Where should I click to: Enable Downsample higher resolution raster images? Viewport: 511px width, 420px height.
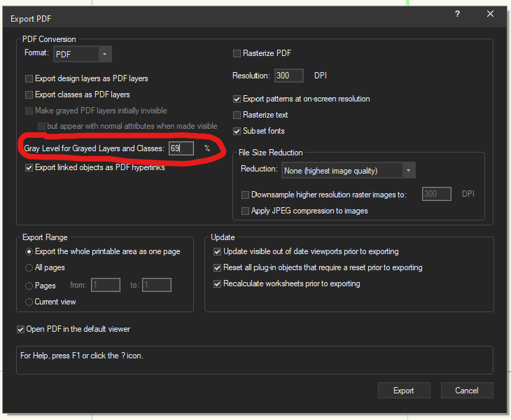(246, 195)
